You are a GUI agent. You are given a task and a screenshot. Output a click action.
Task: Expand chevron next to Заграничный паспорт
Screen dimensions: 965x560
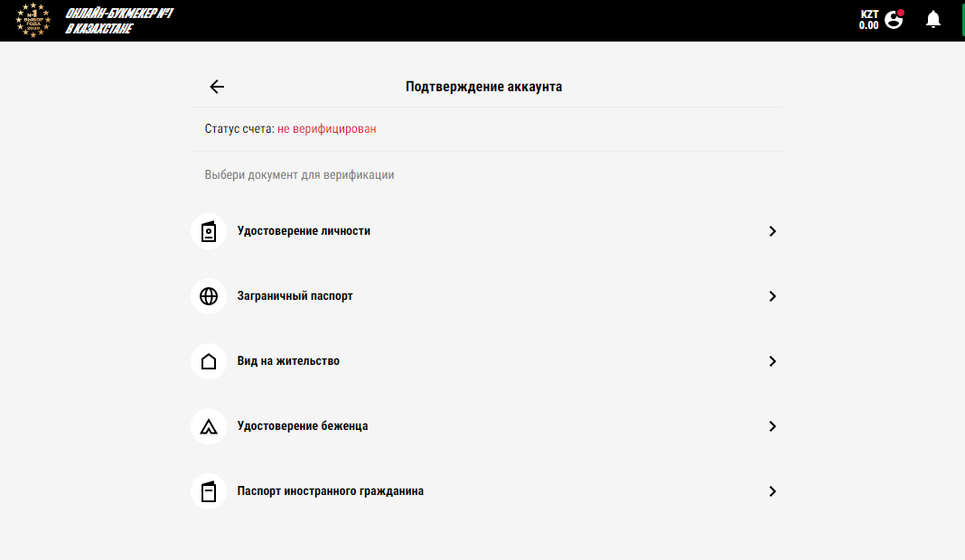click(x=773, y=296)
